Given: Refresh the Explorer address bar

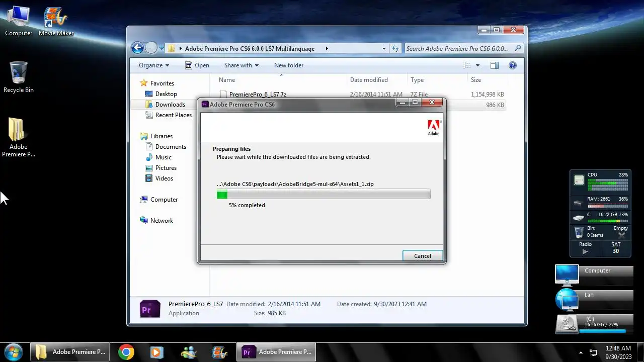Looking at the screenshot, I should 395,49.
